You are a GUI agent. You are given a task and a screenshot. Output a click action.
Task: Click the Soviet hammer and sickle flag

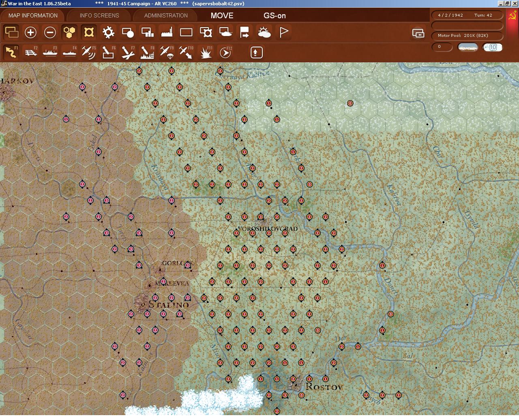click(513, 16)
